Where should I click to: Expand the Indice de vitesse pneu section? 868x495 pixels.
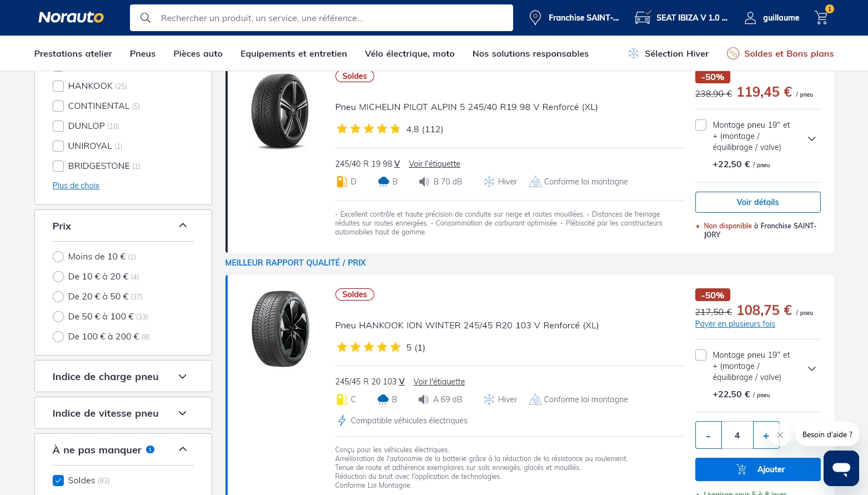pyautogui.click(x=182, y=413)
